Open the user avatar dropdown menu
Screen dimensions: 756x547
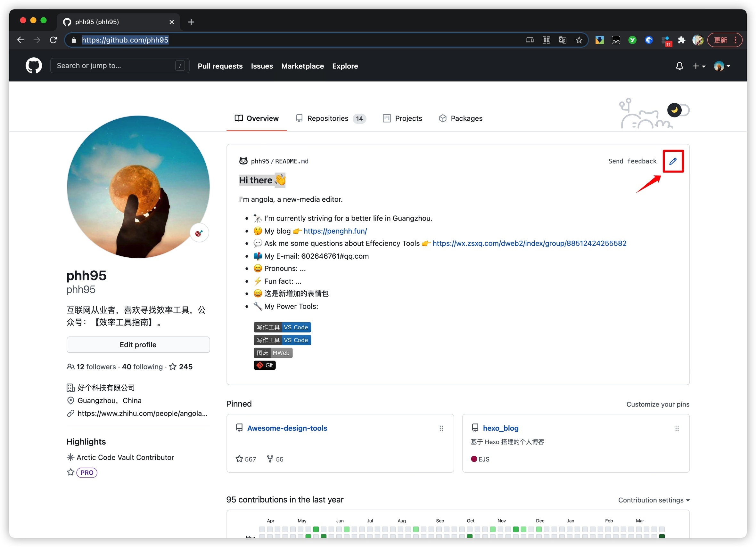tap(722, 66)
